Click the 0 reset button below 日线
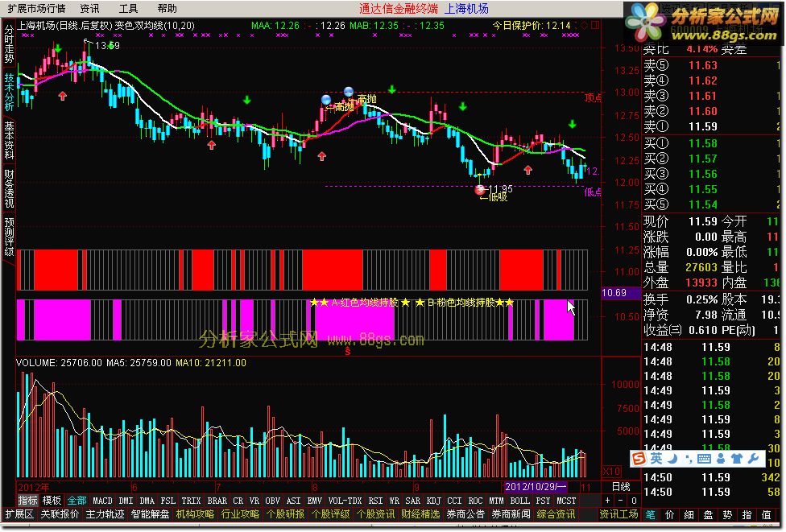Screen dimensions: 786x532 click(634, 501)
